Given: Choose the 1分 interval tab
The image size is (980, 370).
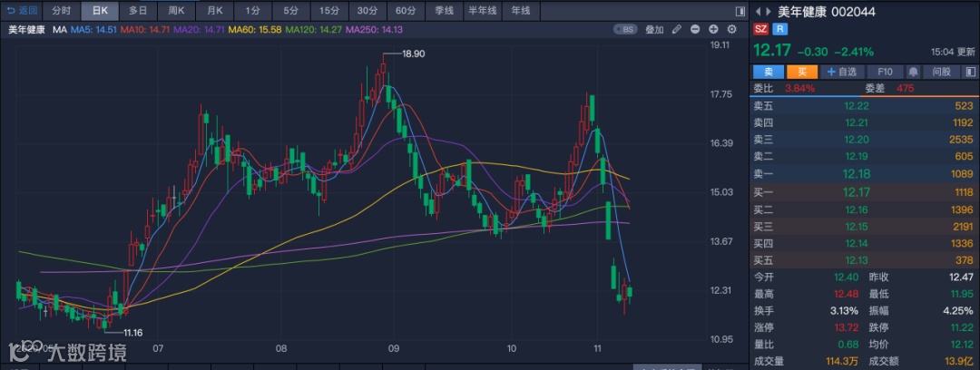Looking at the screenshot, I should (x=252, y=11).
